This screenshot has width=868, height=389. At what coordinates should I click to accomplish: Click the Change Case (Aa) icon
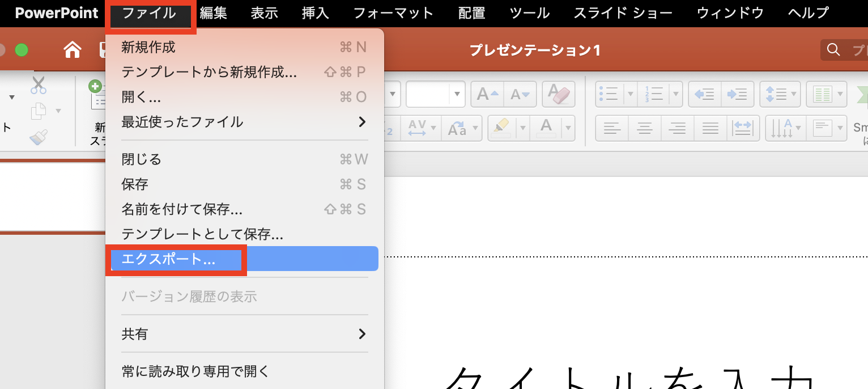click(458, 128)
